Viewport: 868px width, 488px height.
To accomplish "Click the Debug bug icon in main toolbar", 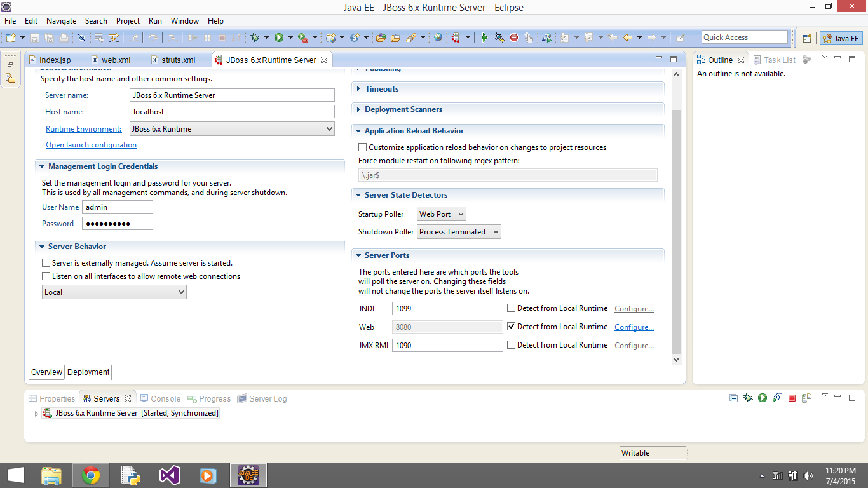I will coord(255,38).
